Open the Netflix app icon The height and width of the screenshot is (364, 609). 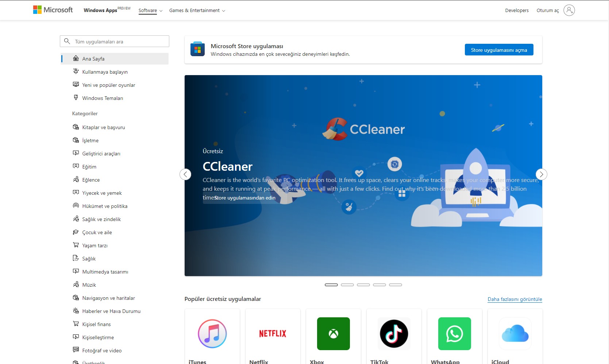coord(273,334)
